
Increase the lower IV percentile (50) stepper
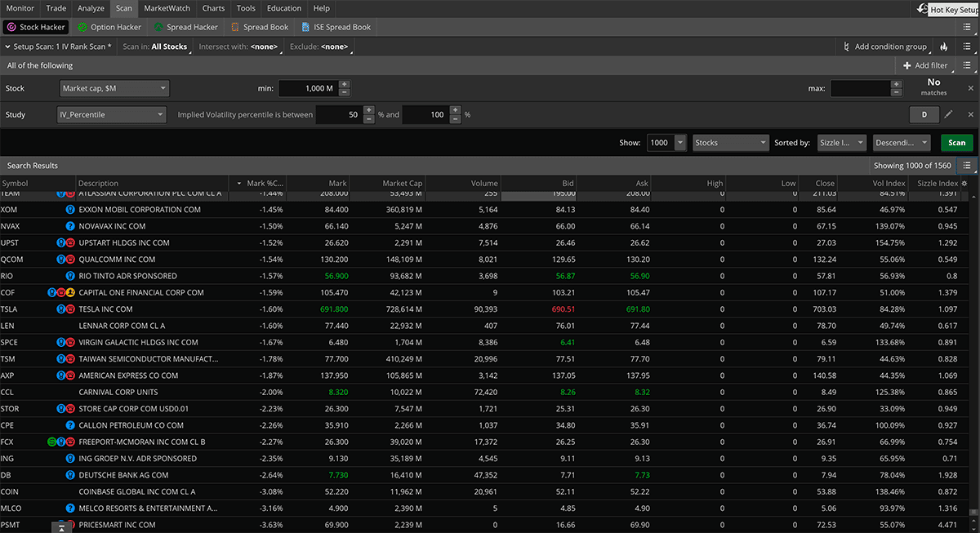[368, 110]
